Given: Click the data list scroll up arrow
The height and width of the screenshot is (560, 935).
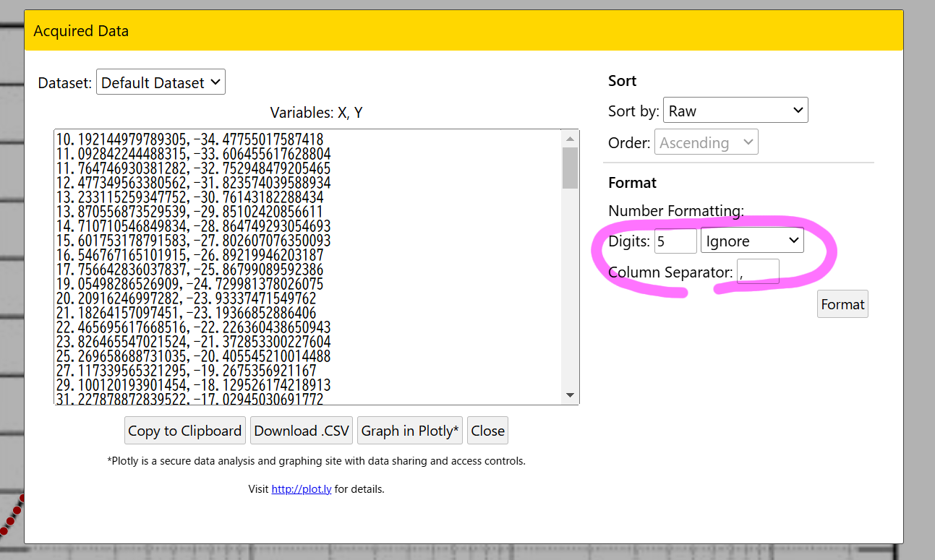Looking at the screenshot, I should 570,139.
